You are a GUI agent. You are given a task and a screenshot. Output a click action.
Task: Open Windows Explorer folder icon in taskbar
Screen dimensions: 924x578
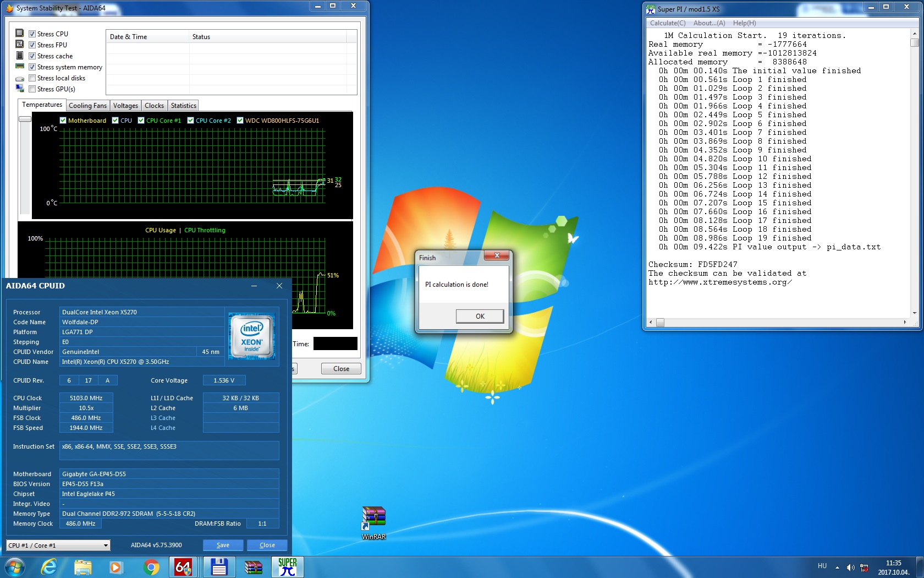click(83, 567)
